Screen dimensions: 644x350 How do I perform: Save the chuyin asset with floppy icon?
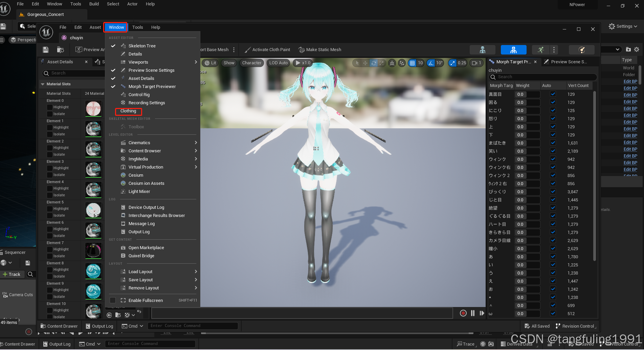click(x=46, y=50)
